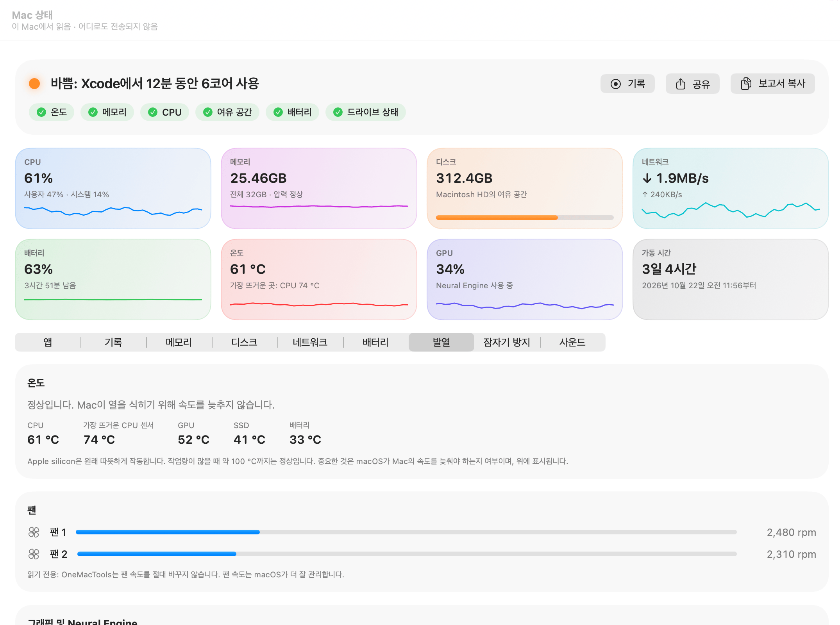
Task: Click the 공유 button label
Action: (701, 84)
